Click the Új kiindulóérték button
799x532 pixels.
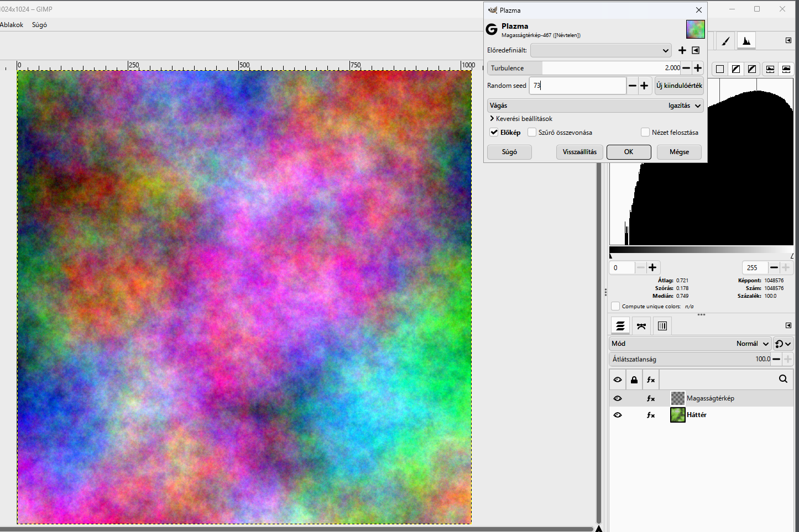tap(679, 86)
